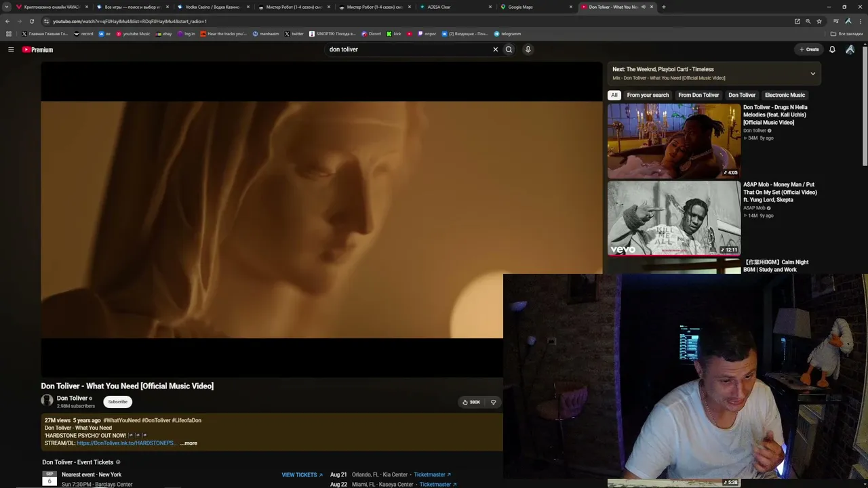Open the 'telegramm' bookmark
The width and height of the screenshot is (868, 488).
(x=507, y=34)
